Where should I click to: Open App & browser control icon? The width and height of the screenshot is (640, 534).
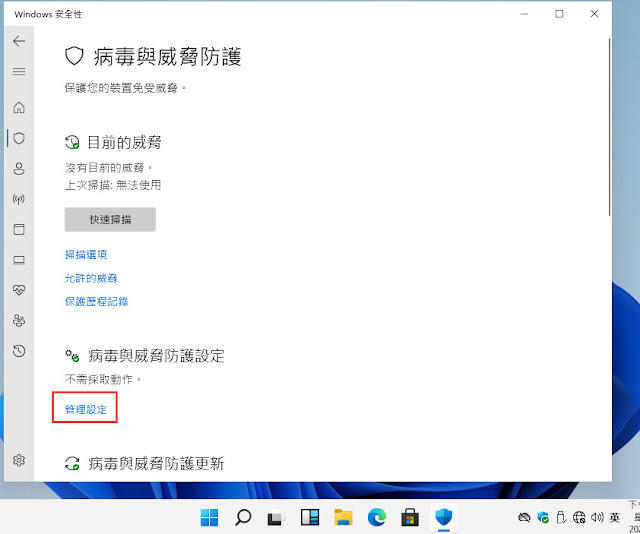pos(19,229)
